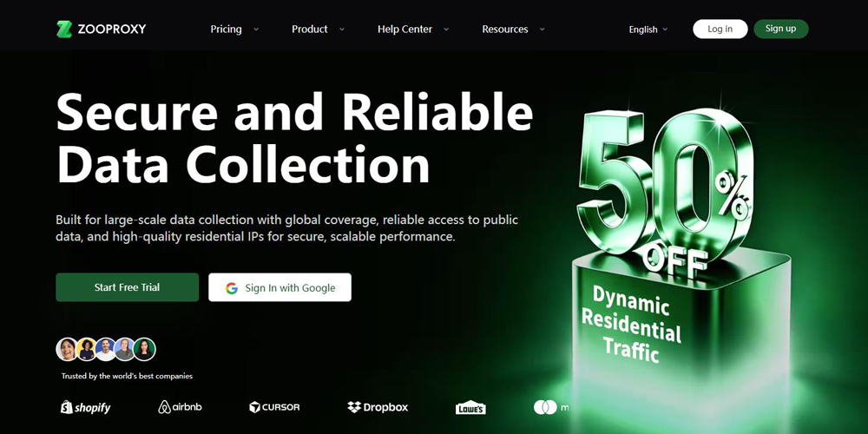Sign in with Google button
Screen dimensions: 868x434
click(279, 287)
